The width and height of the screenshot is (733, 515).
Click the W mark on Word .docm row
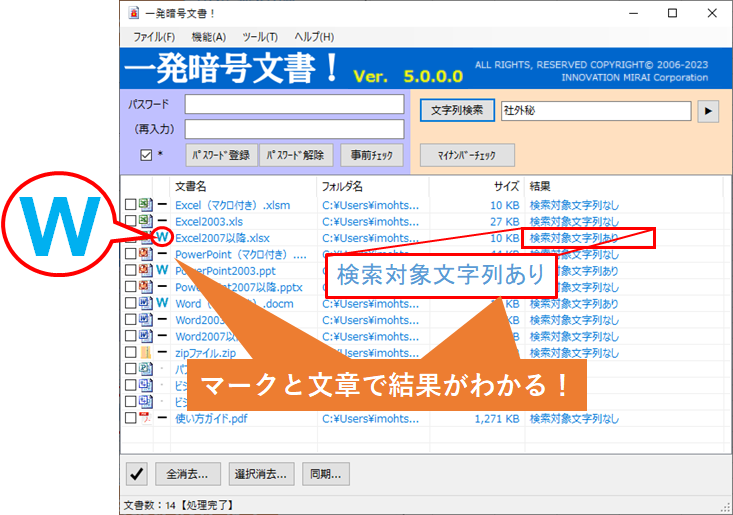click(x=162, y=303)
